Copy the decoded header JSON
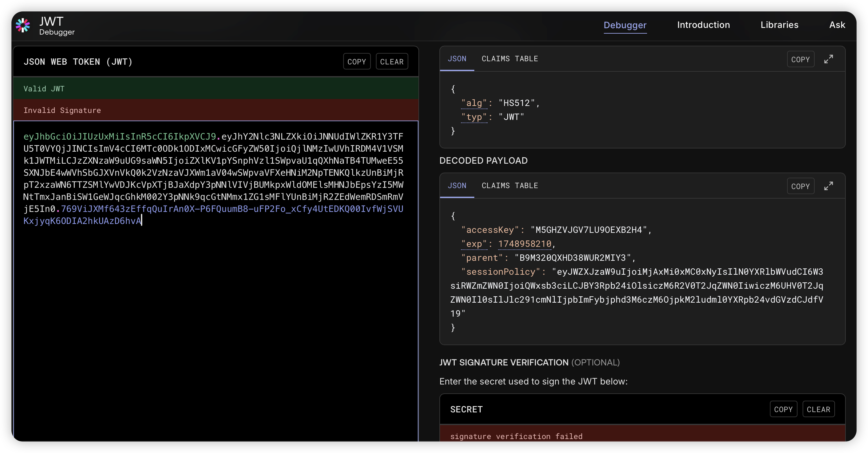 [801, 59]
